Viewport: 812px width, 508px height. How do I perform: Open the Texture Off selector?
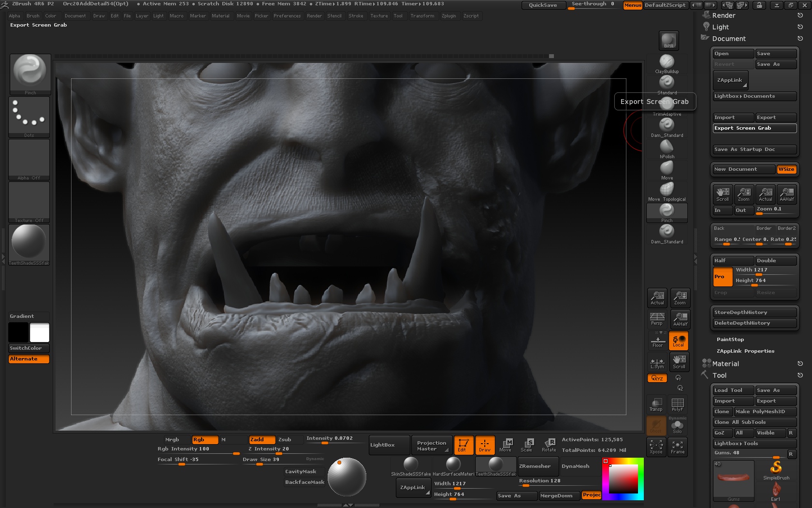click(x=29, y=202)
